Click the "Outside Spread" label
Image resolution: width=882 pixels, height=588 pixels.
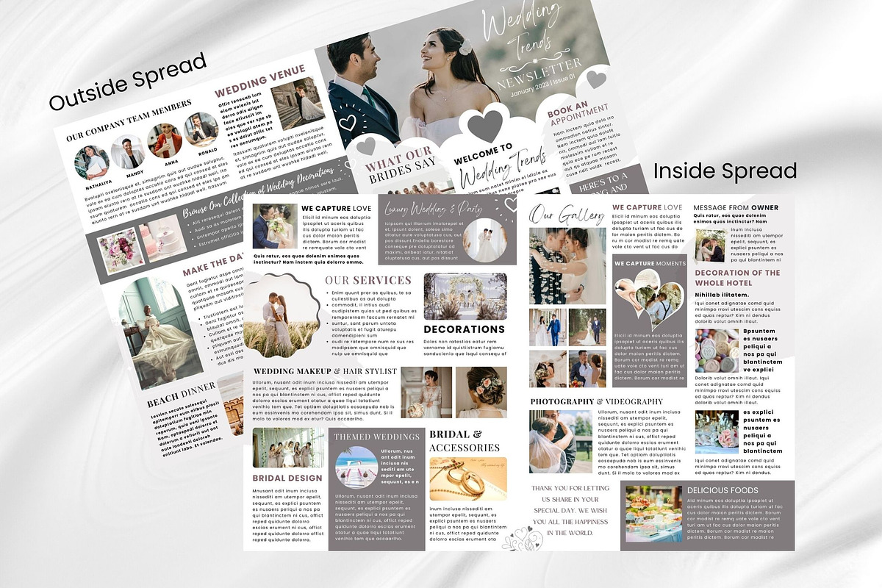128,82
